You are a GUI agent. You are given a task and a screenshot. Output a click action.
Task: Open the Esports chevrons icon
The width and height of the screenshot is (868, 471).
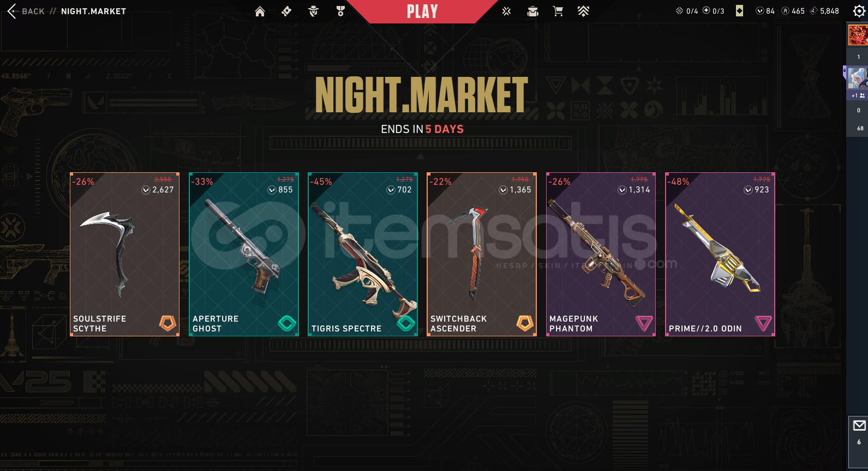coord(583,11)
